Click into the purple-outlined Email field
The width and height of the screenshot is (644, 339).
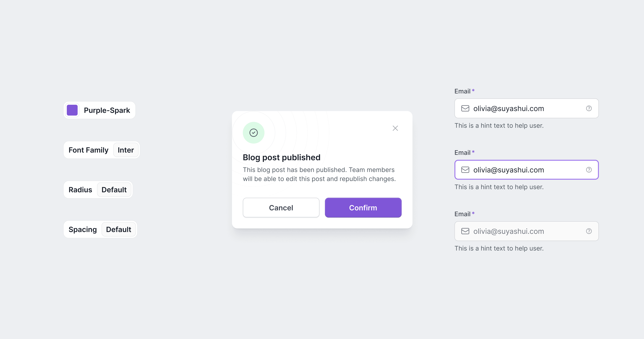click(527, 170)
